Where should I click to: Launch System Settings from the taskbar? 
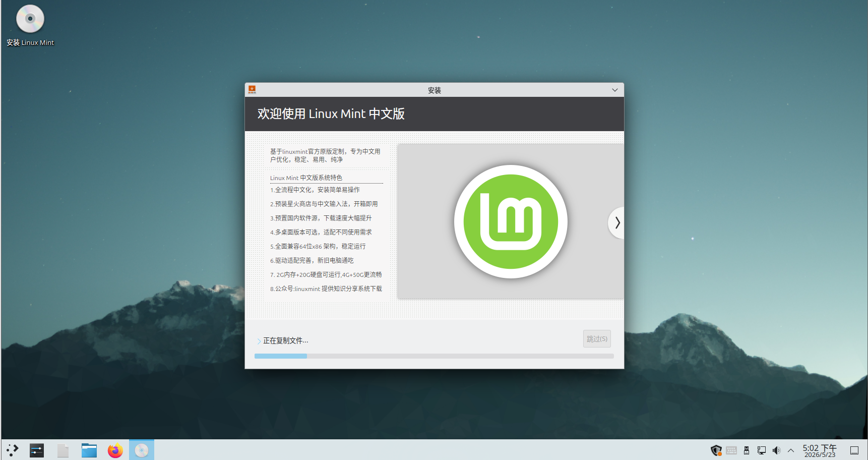pos(37,450)
